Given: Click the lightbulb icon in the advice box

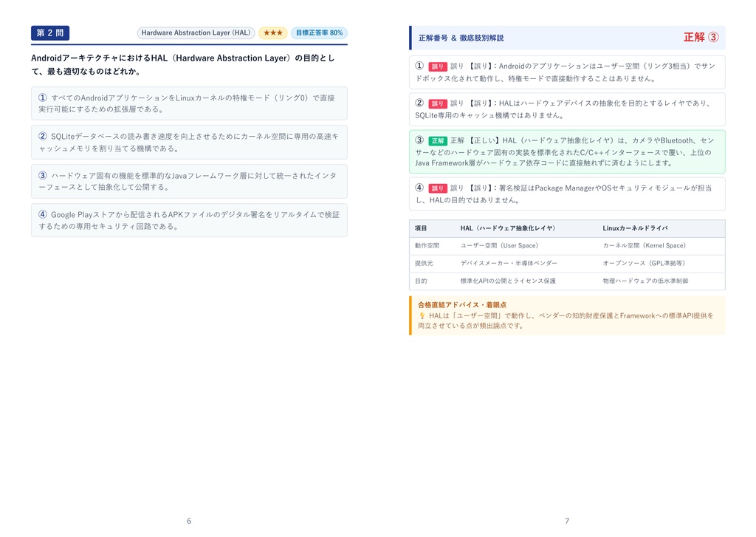Looking at the screenshot, I should pos(422,315).
